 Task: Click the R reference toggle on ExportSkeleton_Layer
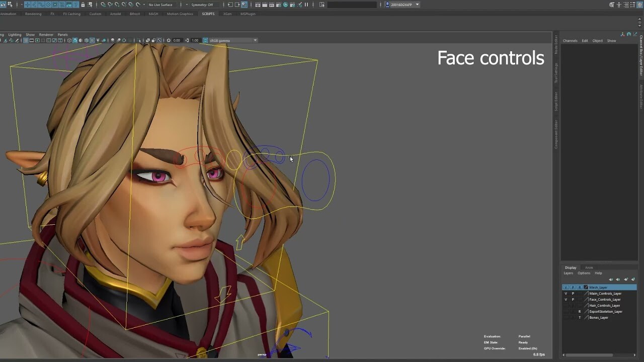[x=580, y=311]
